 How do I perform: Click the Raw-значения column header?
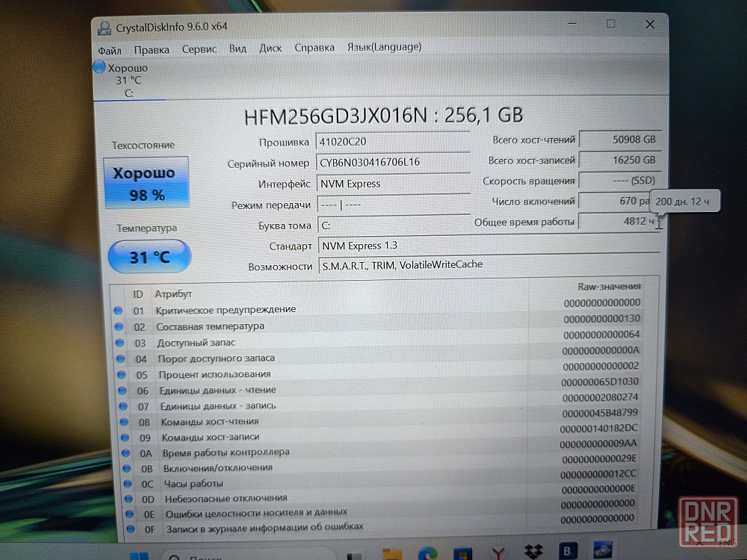tap(609, 286)
